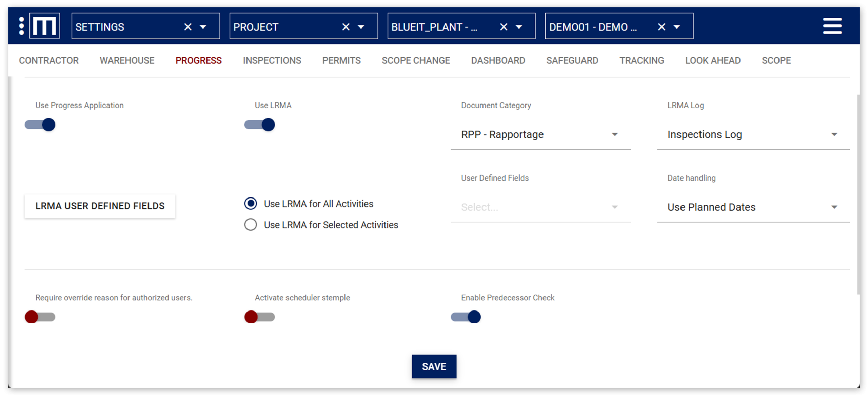Viewport: 868px width, 396px height.
Task: Click the SAVE button
Action: tap(434, 366)
